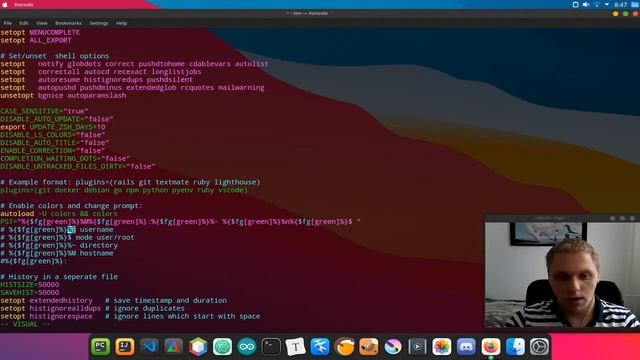Launch GIMP from the dock
640x360 pixels.
coord(369,347)
